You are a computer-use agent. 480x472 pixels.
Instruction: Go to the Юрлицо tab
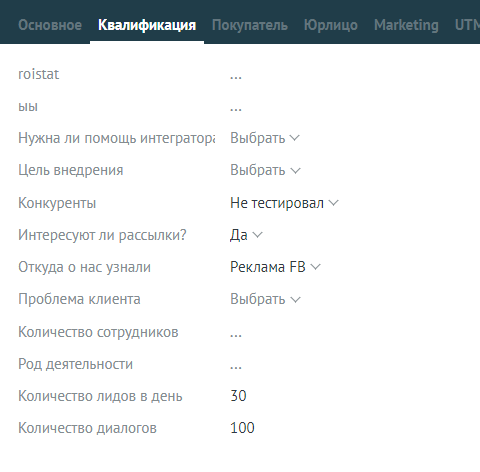click(331, 26)
